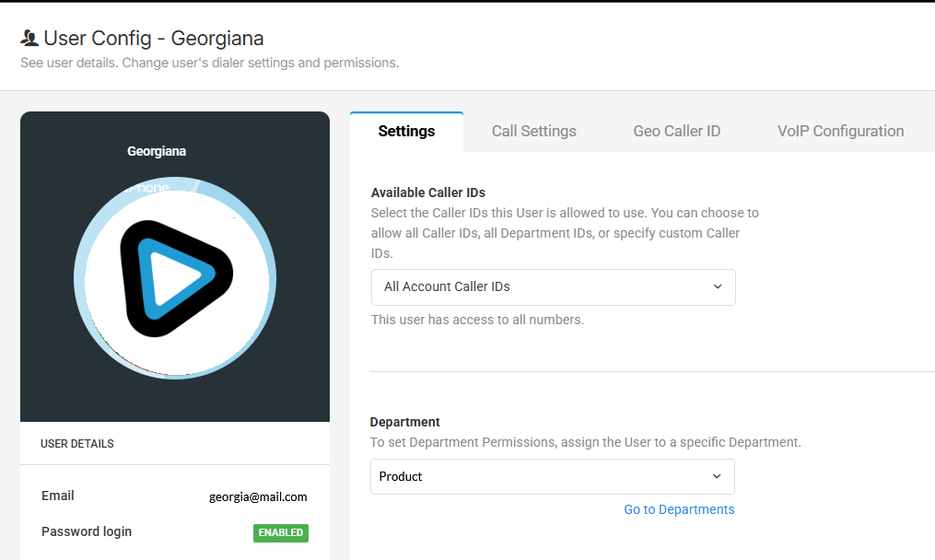Click the Georgiana name on profile card

tap(157, 151)
